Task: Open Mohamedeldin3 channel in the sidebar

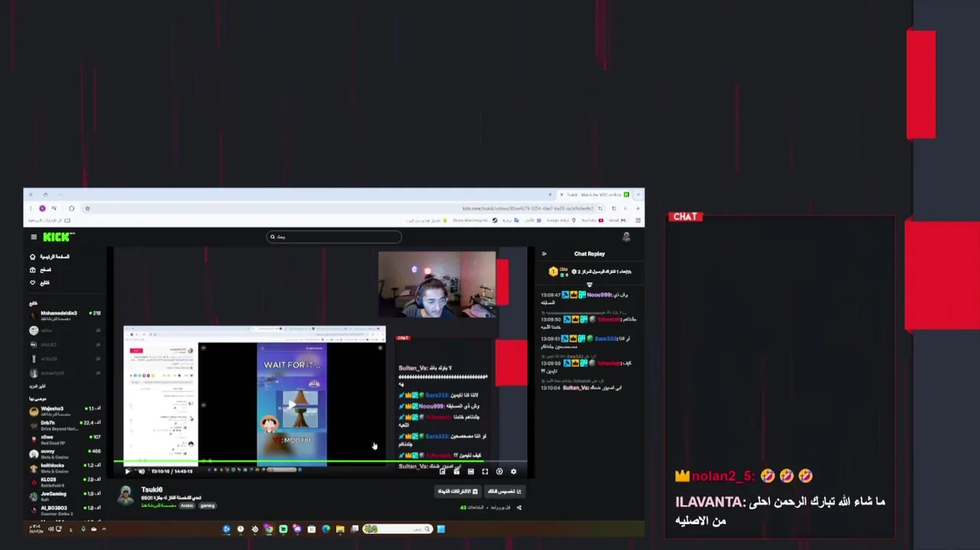Action: coord(65,315)
